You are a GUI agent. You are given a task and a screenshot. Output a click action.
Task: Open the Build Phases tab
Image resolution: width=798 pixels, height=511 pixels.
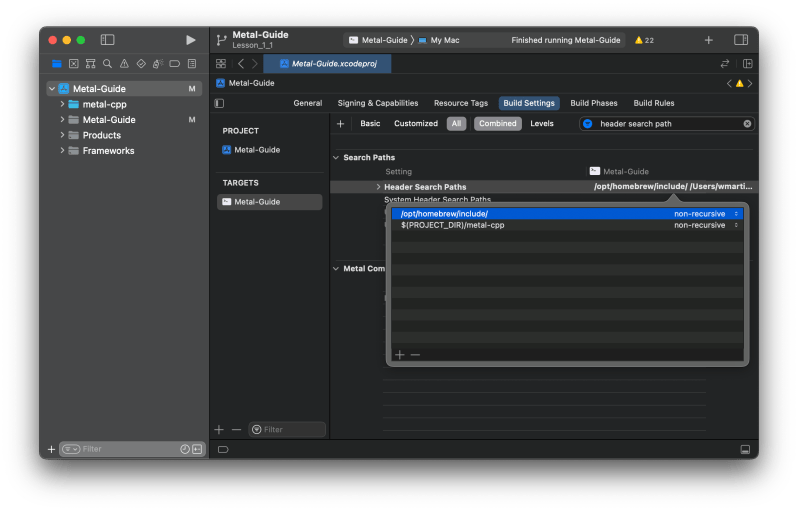[593, 103]
